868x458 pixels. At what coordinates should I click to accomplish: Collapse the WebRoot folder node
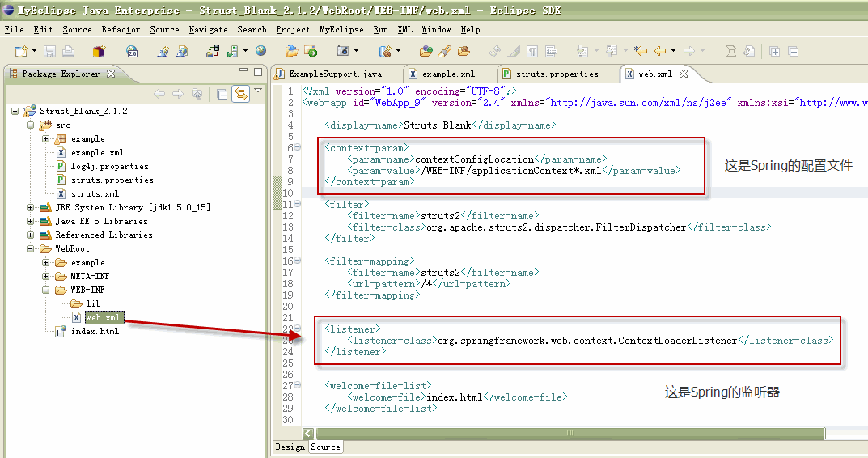coord(31,249)
